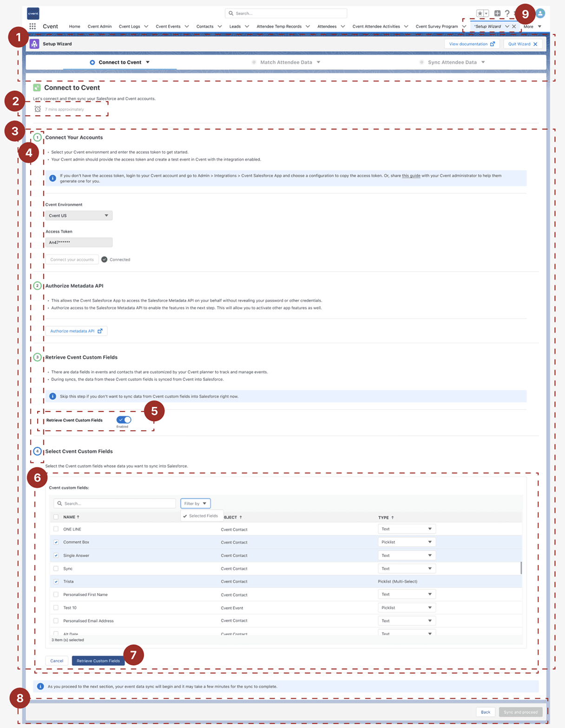Viewport: 565px width, 728px height.
Task: Switch to Sync Attendee Data step
Action: coord(452,62)
